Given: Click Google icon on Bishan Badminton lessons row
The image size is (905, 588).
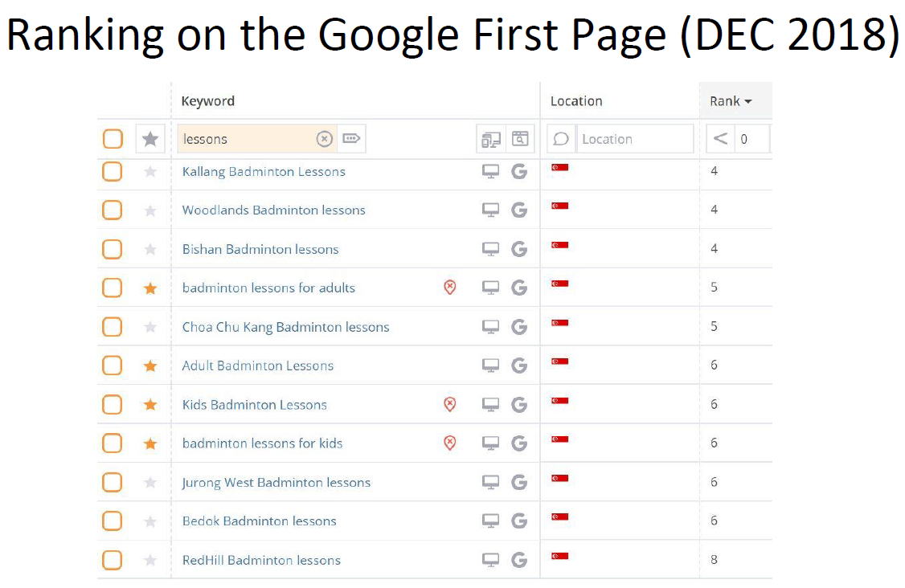Looking at the screenshot, I should tap(519, 249).
